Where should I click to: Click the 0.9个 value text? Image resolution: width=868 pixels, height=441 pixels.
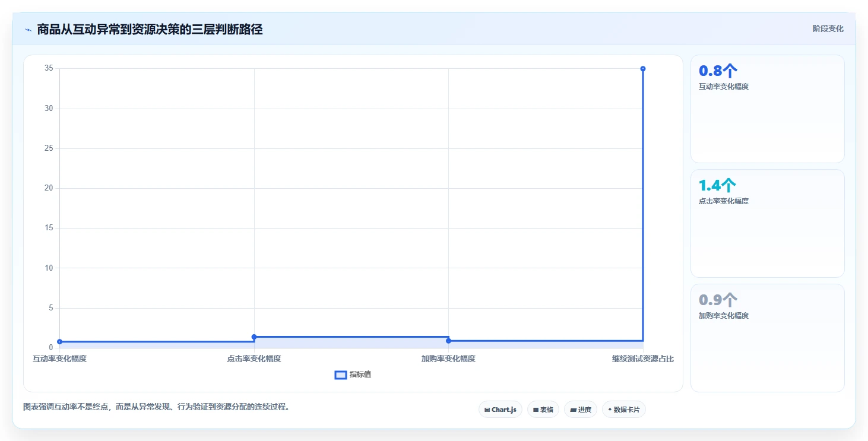click(x=718, y=300)
